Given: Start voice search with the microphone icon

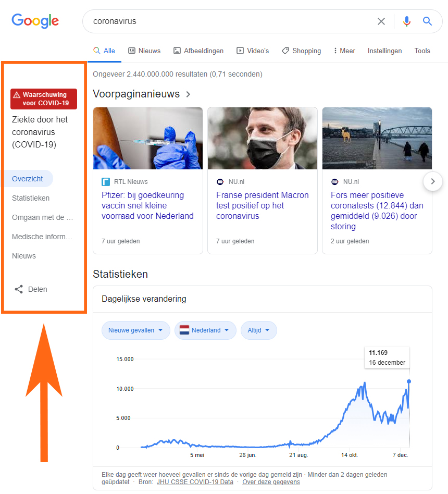Looking at the screenshot, I should click(407, 21).
